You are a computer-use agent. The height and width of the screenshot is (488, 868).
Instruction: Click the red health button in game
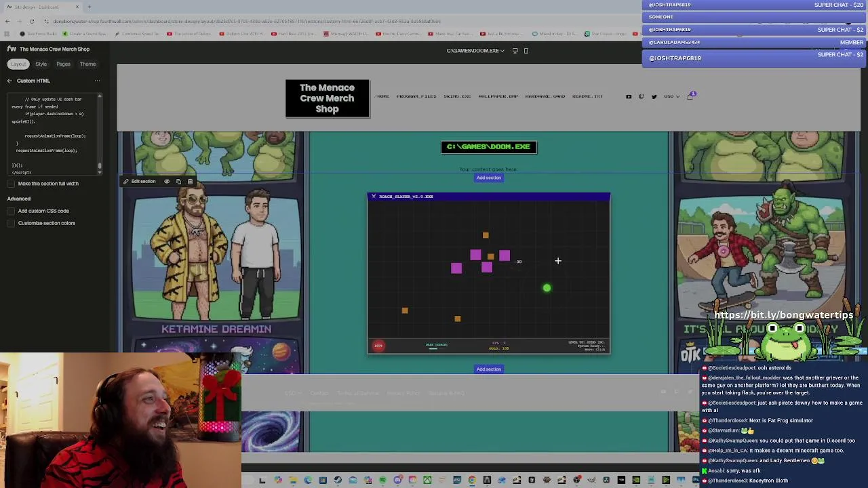pyautogui.click(x=378, y=346)
